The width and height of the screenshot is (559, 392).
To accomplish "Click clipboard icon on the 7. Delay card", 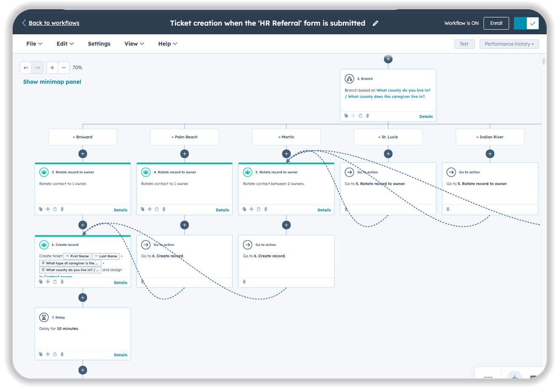I will [x=55, y=354].
